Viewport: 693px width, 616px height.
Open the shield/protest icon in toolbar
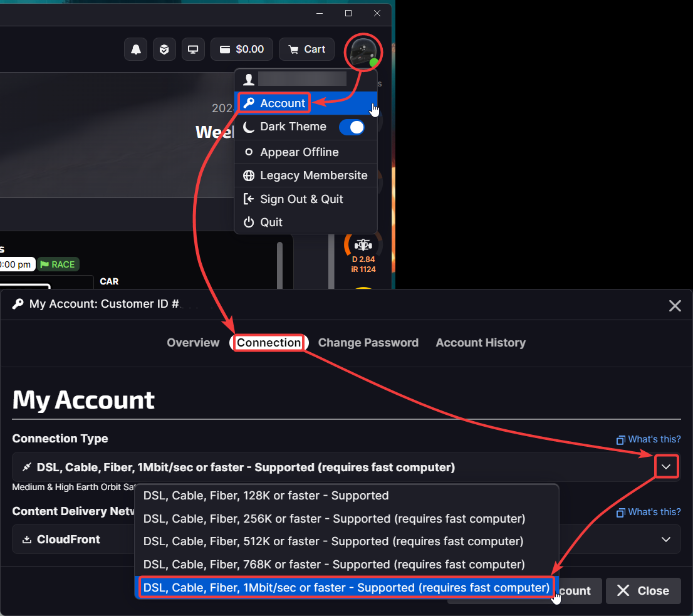pos(164,50)
